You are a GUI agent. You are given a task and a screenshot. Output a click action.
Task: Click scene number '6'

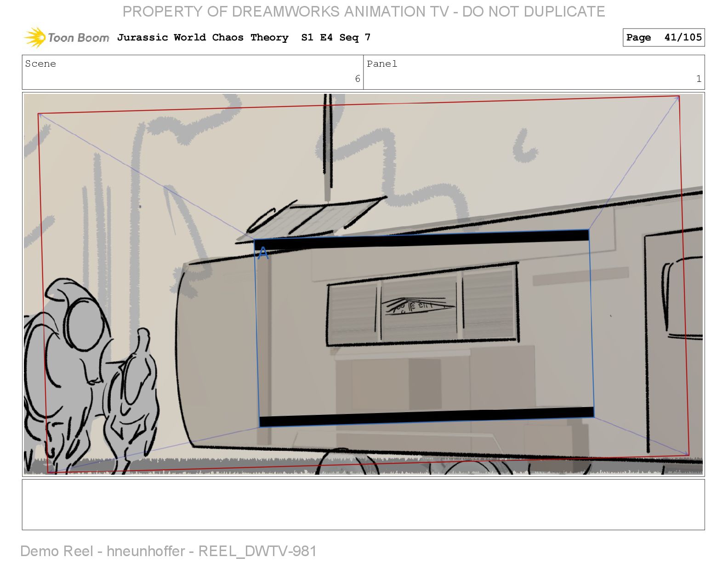coord(358,79)
